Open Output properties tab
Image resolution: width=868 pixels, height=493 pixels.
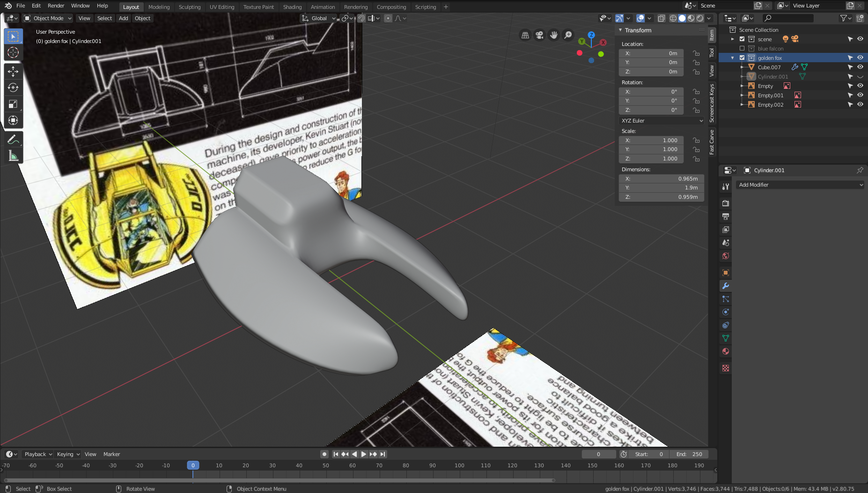(726, 217)
